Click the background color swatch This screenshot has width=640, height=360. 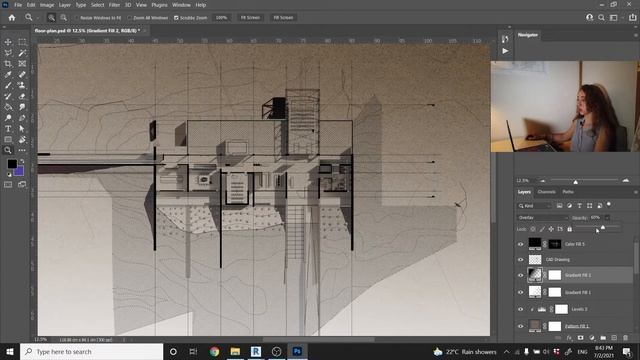(19, 171)
